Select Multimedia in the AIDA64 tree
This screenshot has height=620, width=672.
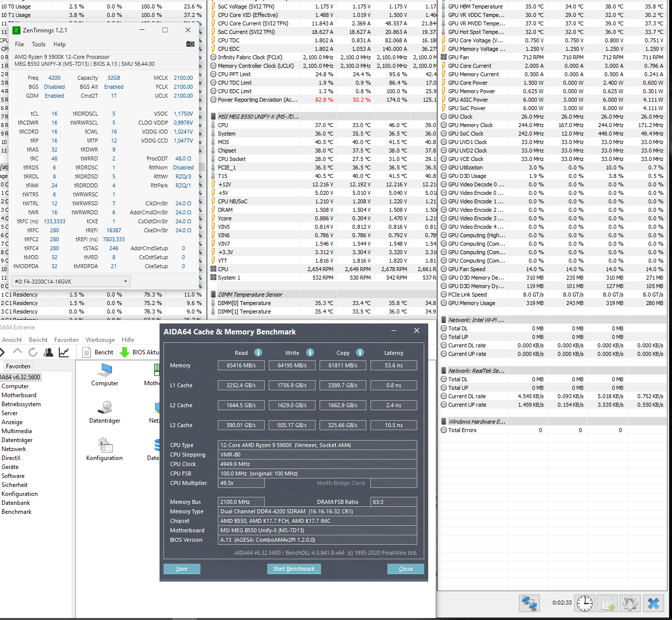(16, 431)
